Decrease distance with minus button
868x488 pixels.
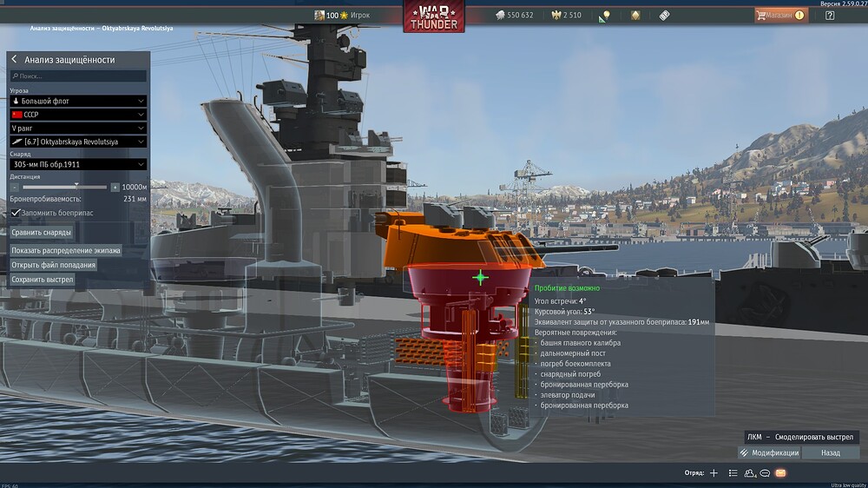tap(15, 188)
